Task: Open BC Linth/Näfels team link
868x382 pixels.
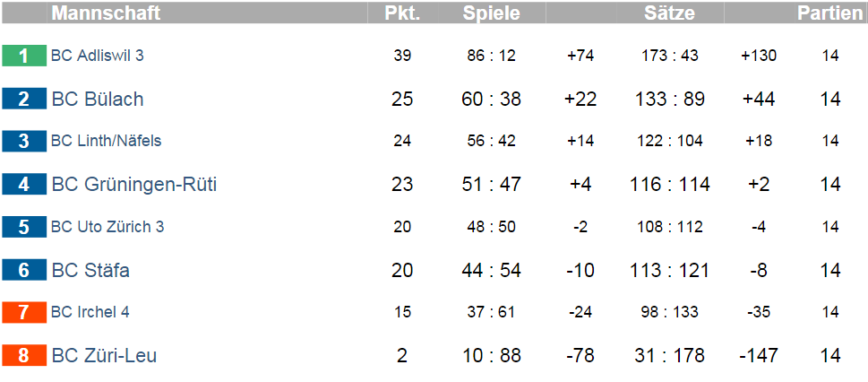Action: point(107,141)
